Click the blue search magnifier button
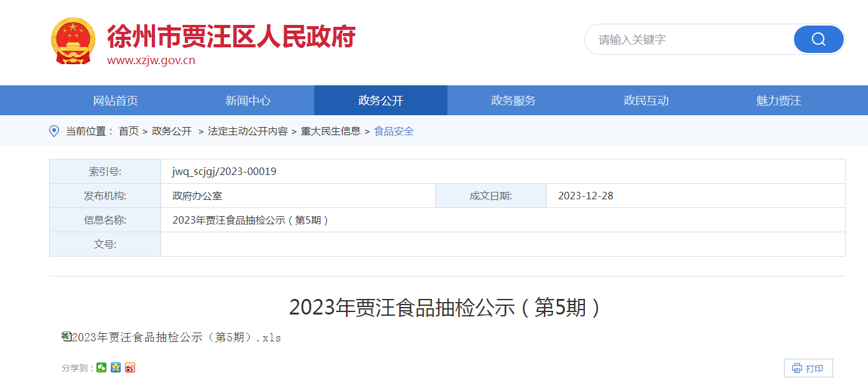This screenshot has height=388, width=868. [818, 40]
